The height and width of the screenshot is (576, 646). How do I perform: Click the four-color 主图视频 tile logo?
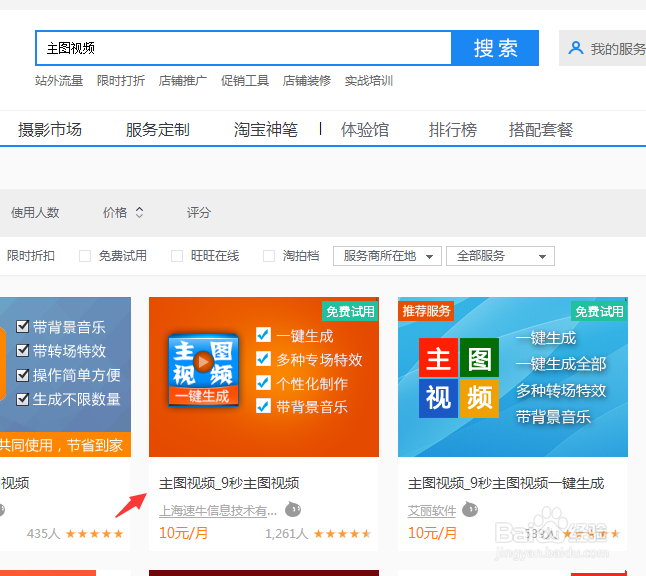click(x=459, y=377)
